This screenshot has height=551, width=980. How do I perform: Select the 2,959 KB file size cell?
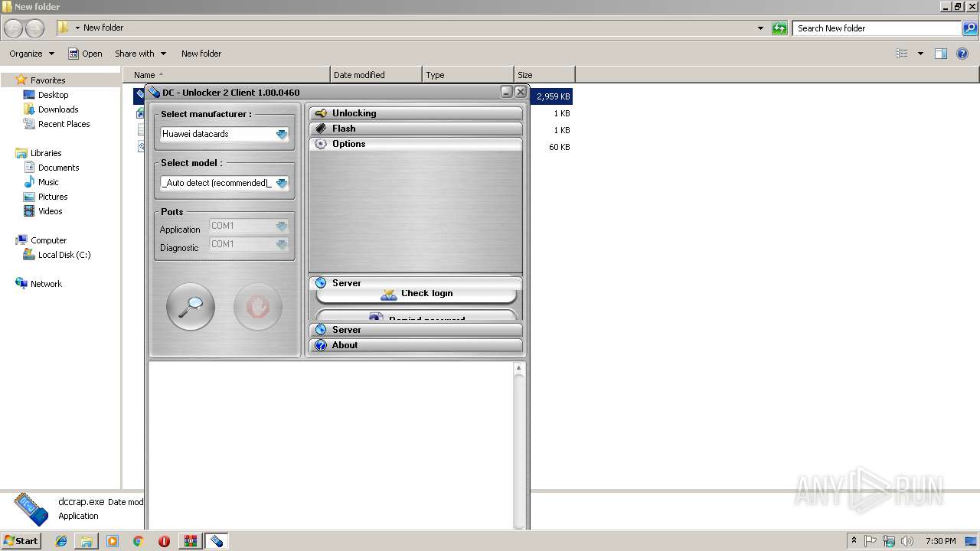click(553, 96)
